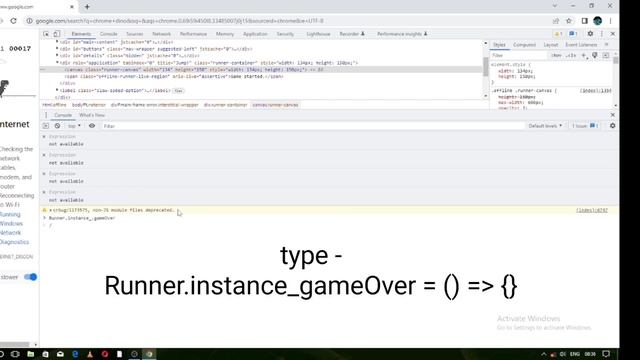Add a new style rule plus icon
Viewport: 640px width, 360px height.
(584, 55)
